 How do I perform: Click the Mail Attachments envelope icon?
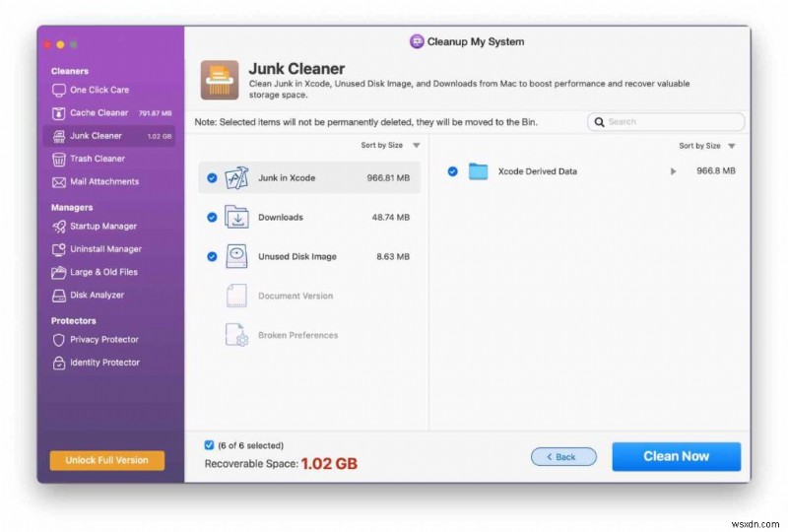pyautogui.click(x=59, y=182)
